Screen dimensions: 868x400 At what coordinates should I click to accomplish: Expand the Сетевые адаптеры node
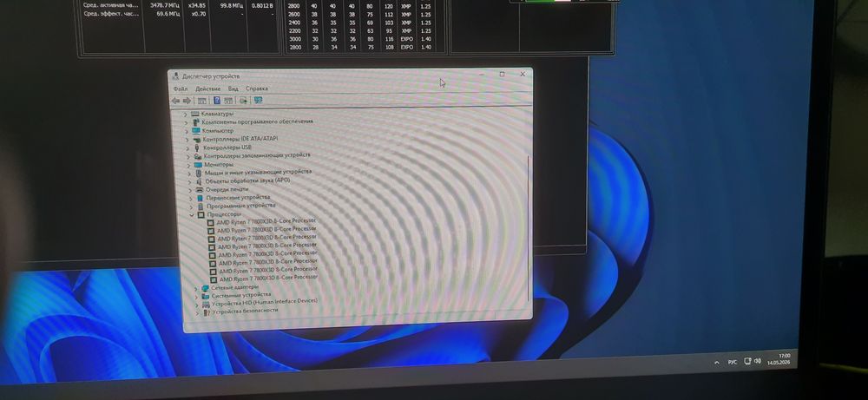pos(196,289)
